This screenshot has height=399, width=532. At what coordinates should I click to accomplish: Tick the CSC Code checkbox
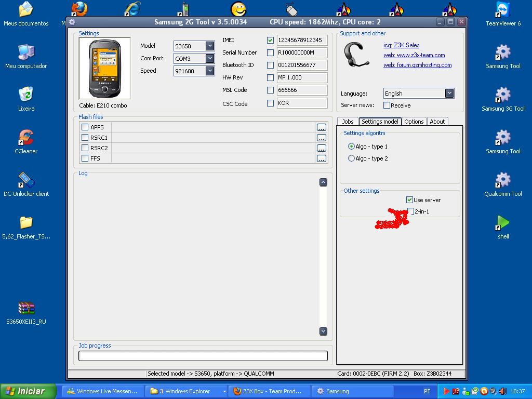[270, 103]
